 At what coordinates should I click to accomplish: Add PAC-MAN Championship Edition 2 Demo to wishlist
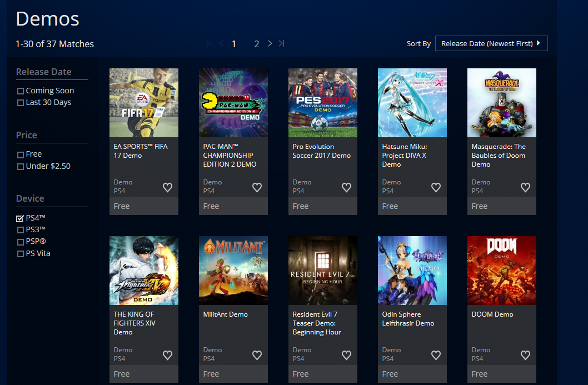(257, 188)
